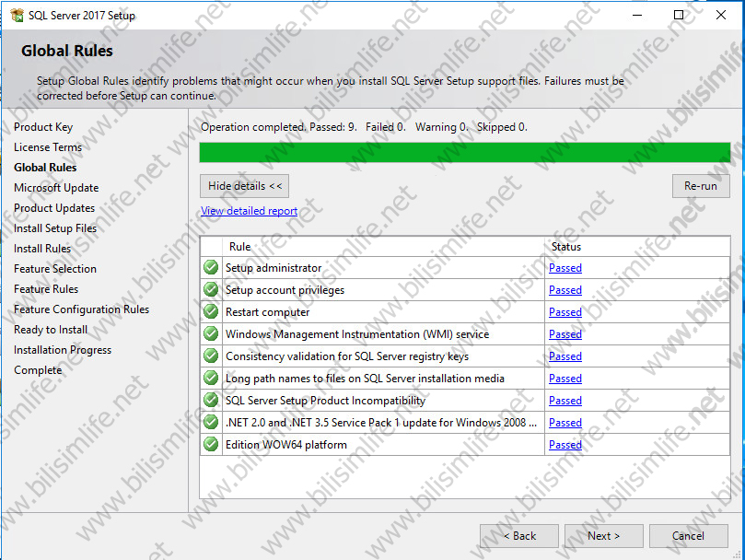Select Feature Selection step in sidebar

click(55, 269)
